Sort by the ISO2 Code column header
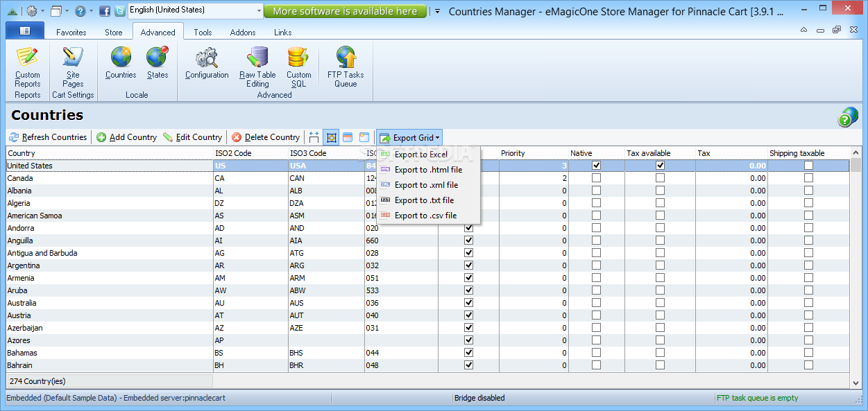Image resolution: width=868 pixels, height=411 pixels. 250,153
